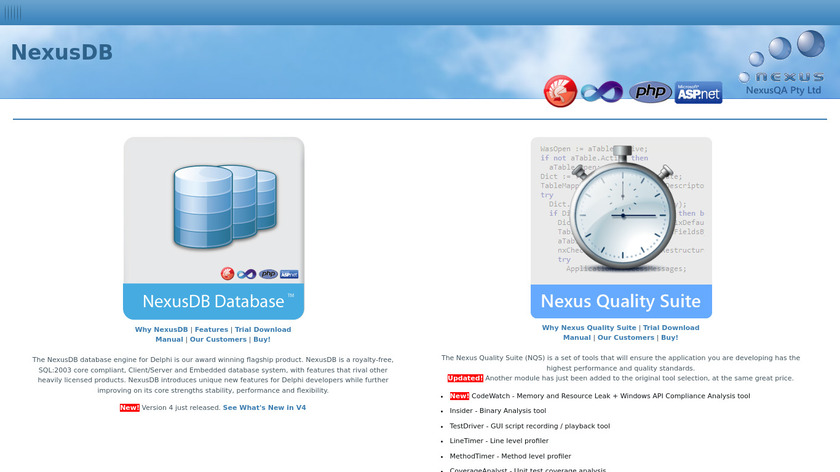840x472 pixels.
Task: Click the 'Version 4 just released.' text
Action: 181,408
